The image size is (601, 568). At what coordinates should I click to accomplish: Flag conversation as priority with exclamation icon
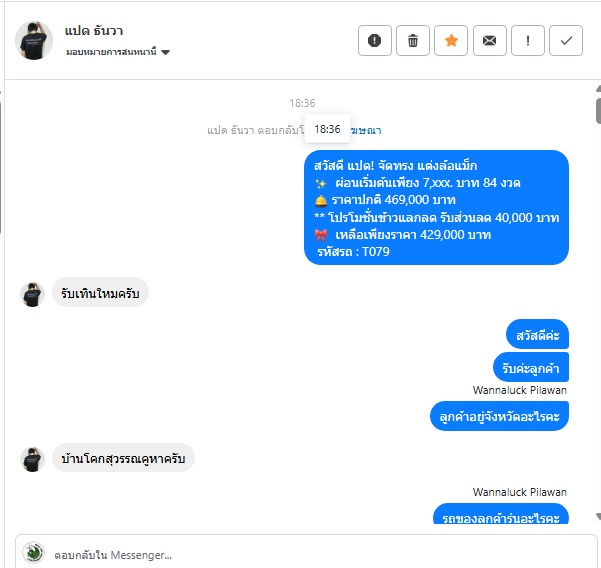click(x=528, y=41)
